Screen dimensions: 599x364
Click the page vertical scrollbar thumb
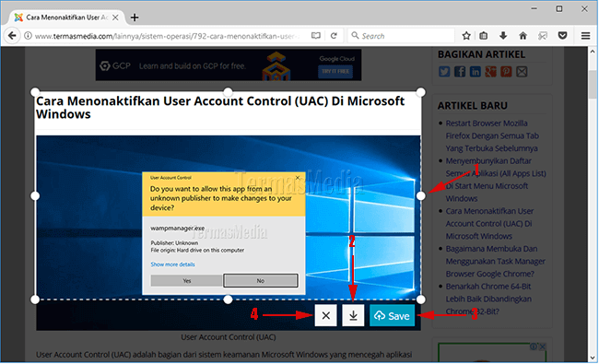593,84
